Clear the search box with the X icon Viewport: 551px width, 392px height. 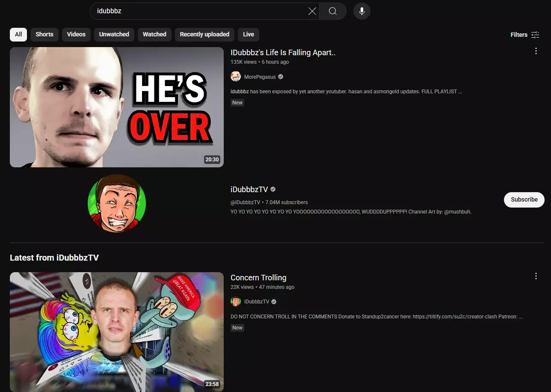(312, 11)
